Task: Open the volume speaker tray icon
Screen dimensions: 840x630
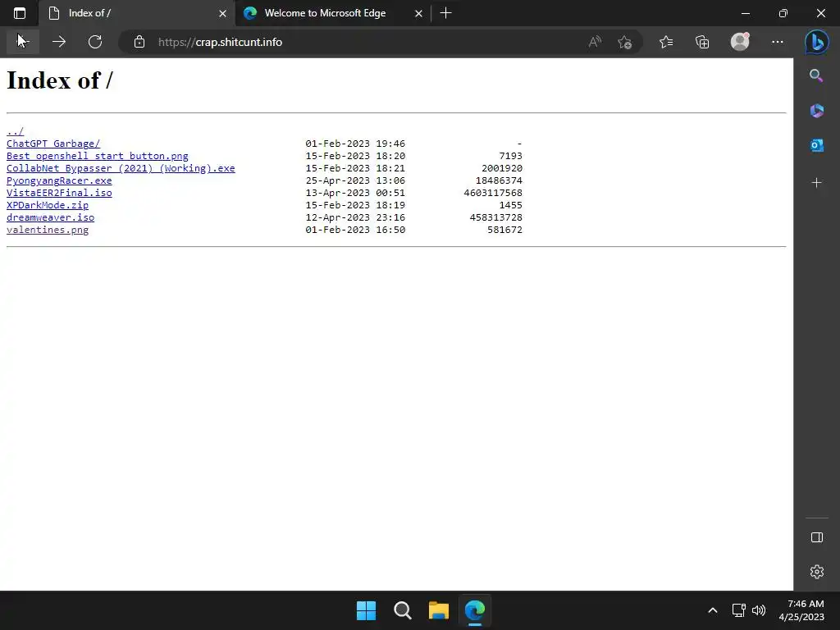Action: click(759, 610)
